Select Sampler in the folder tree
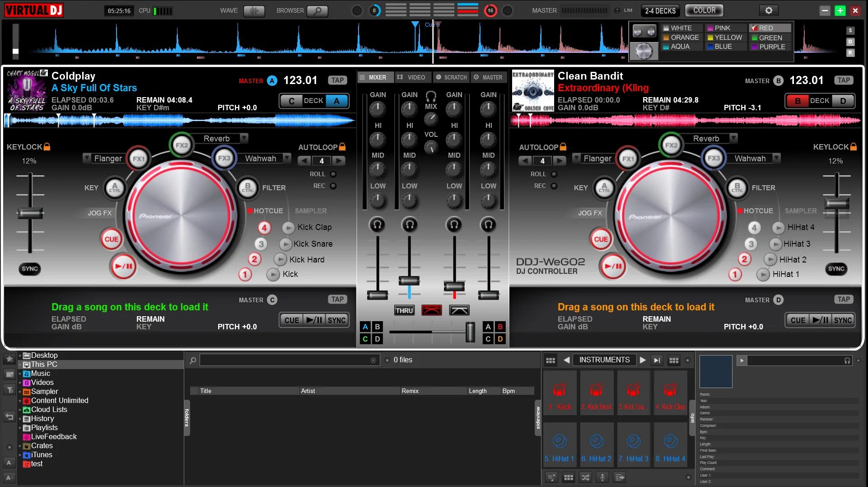Image resolution: width=868 pixels, height=487 pixels. tap(44, 392)
